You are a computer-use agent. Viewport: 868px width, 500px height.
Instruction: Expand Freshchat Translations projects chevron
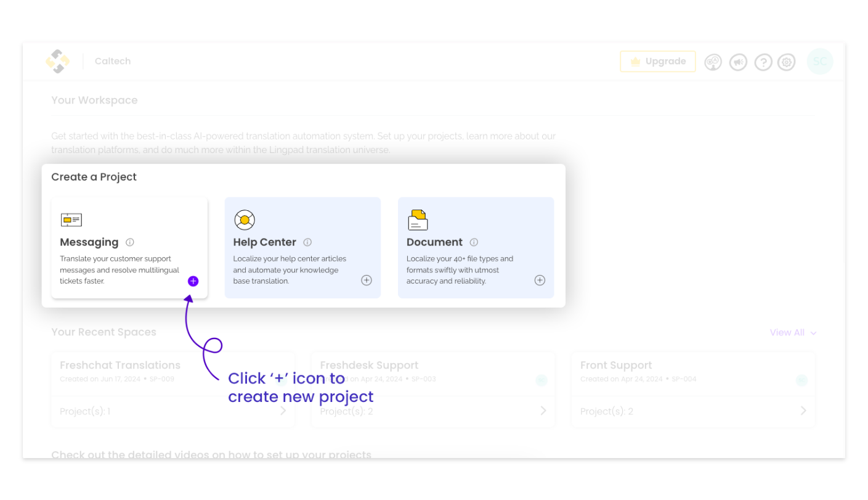pyautogui.click(x=283, y=411)
